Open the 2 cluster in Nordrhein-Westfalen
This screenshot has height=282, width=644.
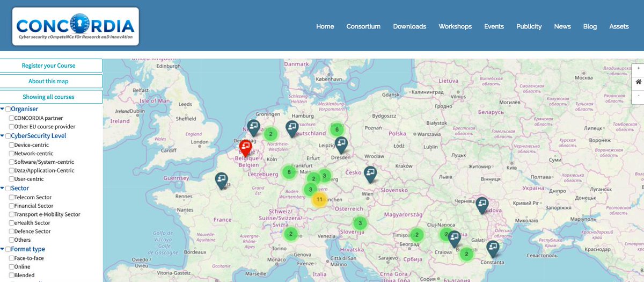(x=270, y=134)
